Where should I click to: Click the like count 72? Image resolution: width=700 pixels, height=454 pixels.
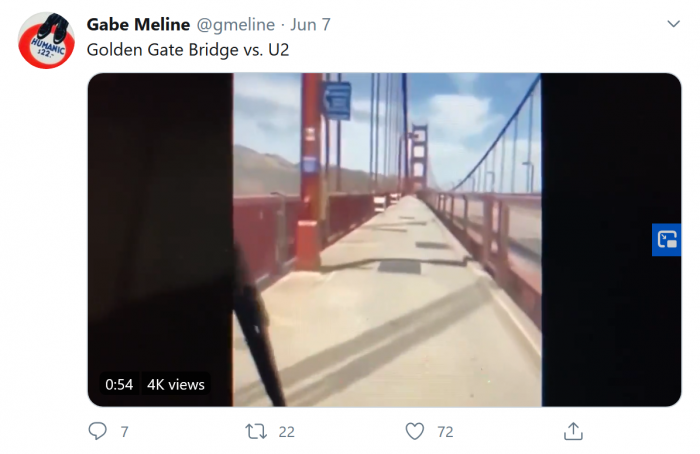(445, 432)
